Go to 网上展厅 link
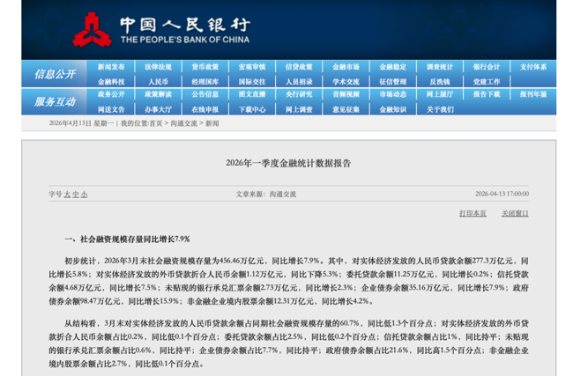Screen dimensions: 588x376 [439, 94]
